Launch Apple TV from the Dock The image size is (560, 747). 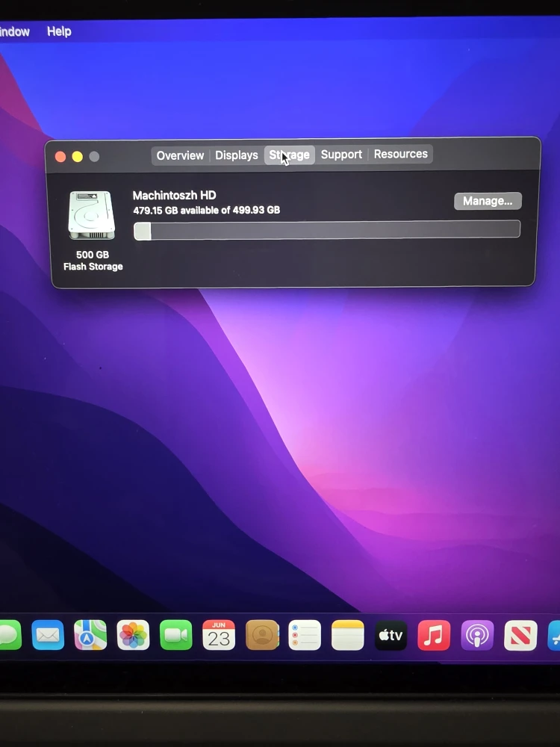coord(391,635)
